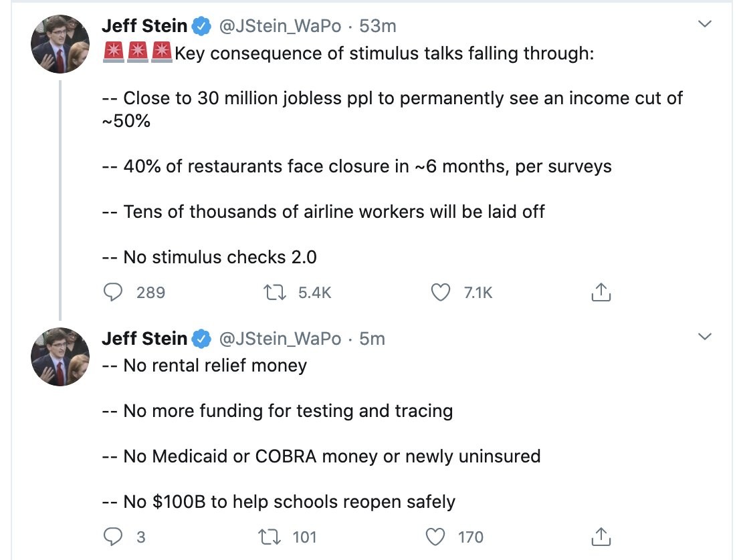Open Jeff Stein name on first tweet

(144, 26)
